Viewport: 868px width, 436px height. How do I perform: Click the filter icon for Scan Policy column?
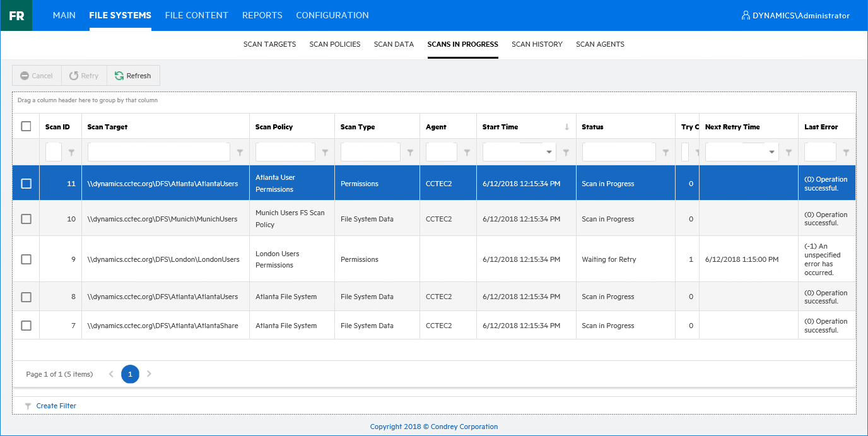(325, 152)
